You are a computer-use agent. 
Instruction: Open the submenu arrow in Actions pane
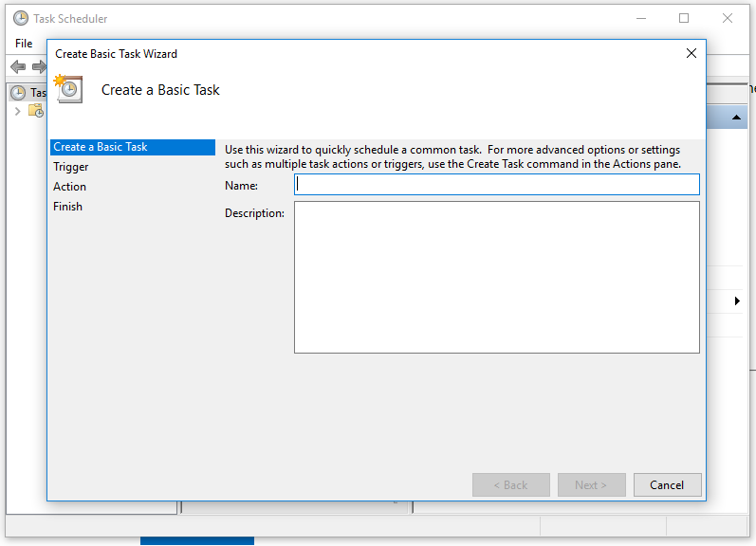(x=737, y=300)
